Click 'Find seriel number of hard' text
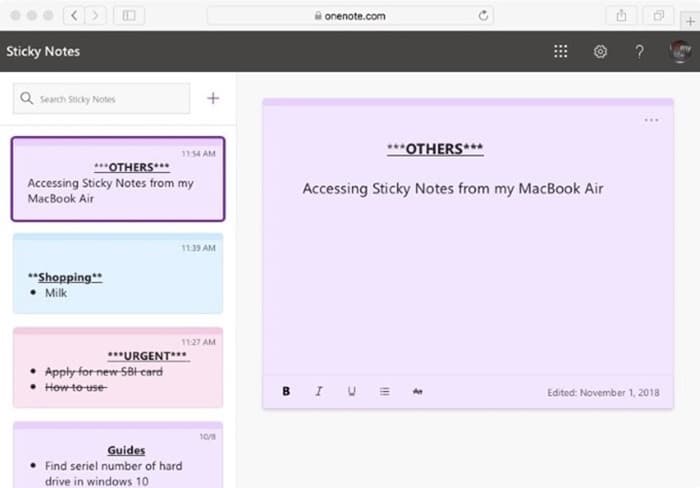 (x=113, y=466)
